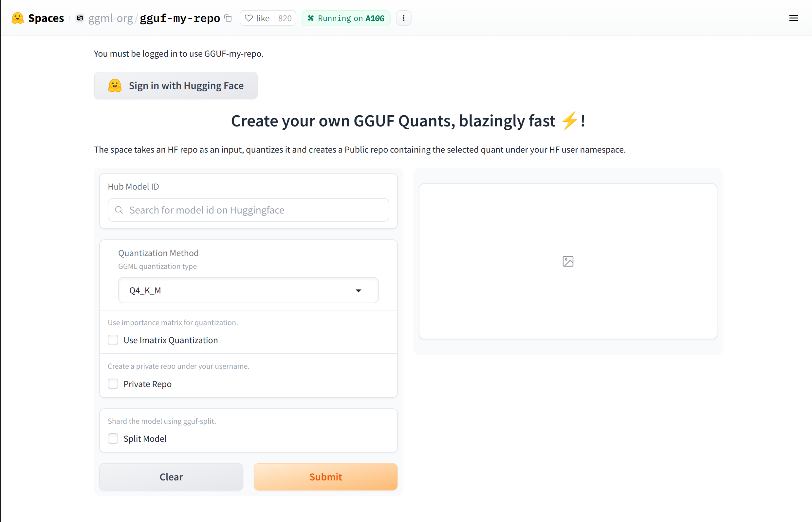Click the Hugging Face emoji logo

17,18
